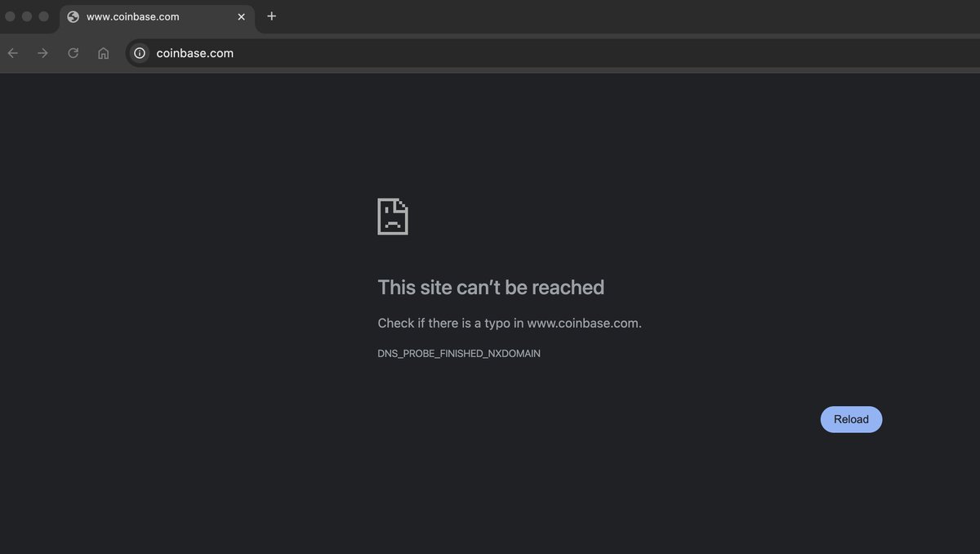Click the globe favicon on the tab
980x554 pixels.
73,16
